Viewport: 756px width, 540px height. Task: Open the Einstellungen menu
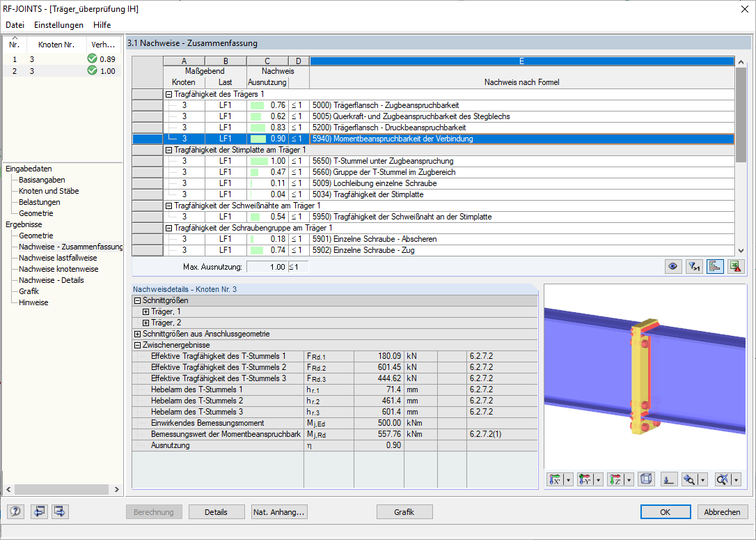(58, 24)
